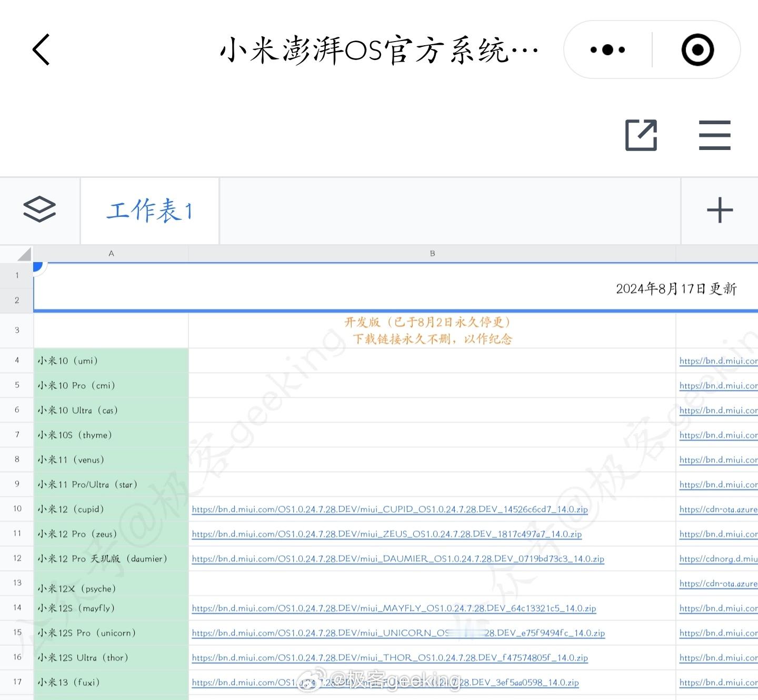Open the MAYFLY DEV zip download link
Image resolution: width=758 pixels, height=700 pixels.
coord(394,608)
